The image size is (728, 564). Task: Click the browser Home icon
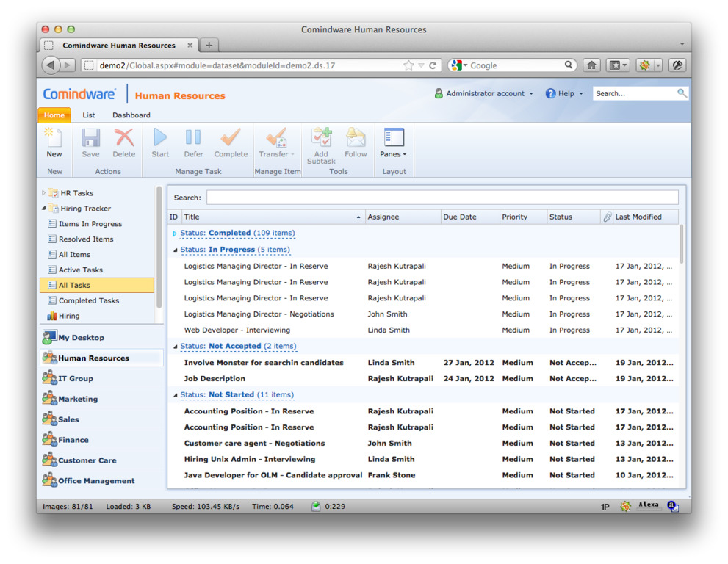point(591,65)
